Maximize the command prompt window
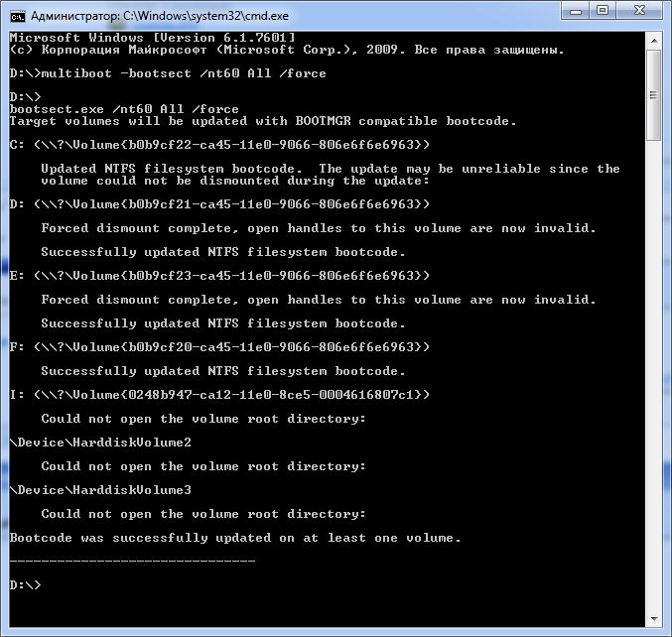Screen dimensions: 672x637 pyautogui.click(x=603, y=11)
